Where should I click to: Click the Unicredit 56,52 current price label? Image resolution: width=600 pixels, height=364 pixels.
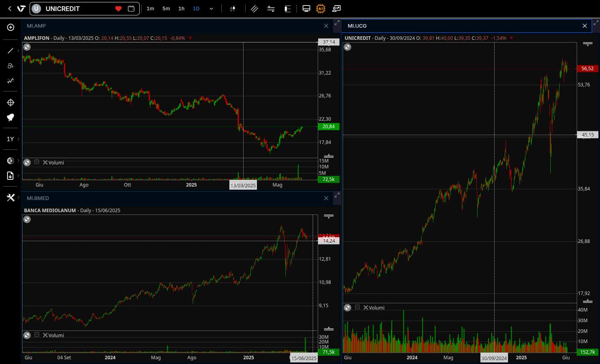587,69
